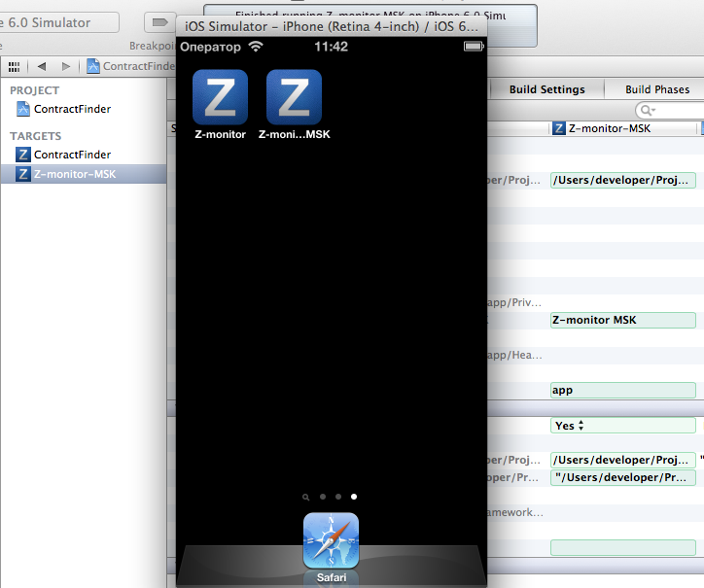Viewport: 704px width, 588px height.
Task: Click the last home screen page dot
Action: (354, 497)
